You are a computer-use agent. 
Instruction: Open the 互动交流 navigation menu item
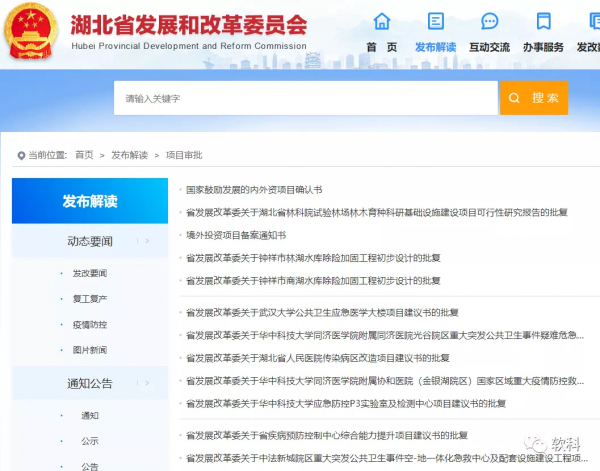[x=489, y=47]
